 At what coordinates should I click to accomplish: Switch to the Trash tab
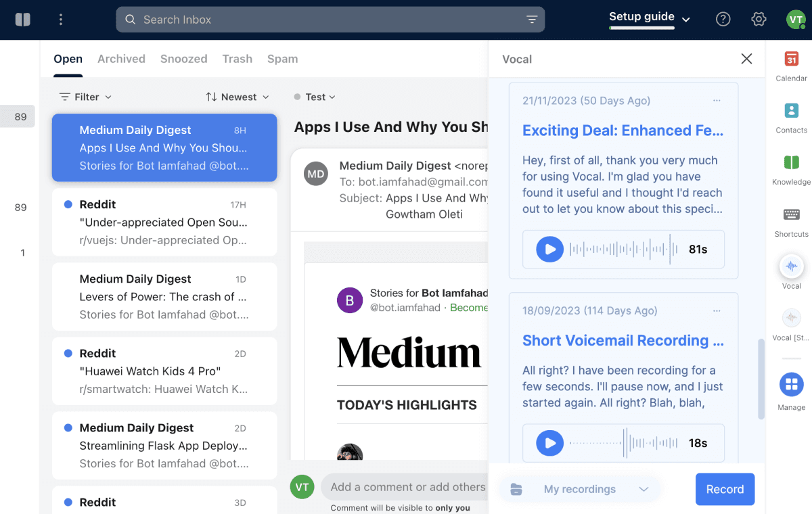click(x=238, y=59)
